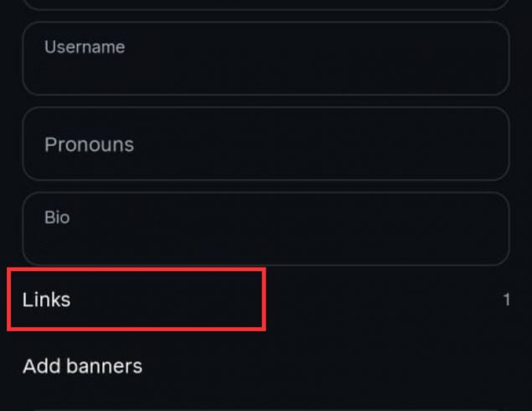
Task: Click the Bio label inside the field
Action: coord(57,217)
